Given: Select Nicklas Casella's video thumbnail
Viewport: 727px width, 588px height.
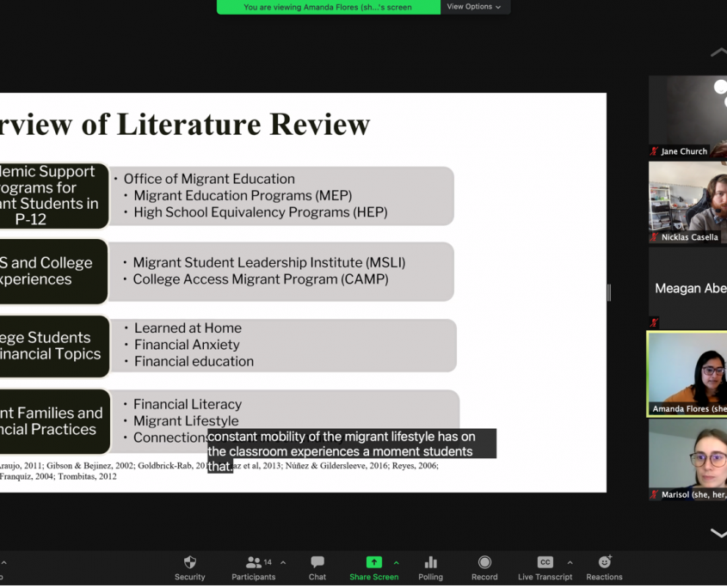Looking at the screenshot, I should (687, 202).
